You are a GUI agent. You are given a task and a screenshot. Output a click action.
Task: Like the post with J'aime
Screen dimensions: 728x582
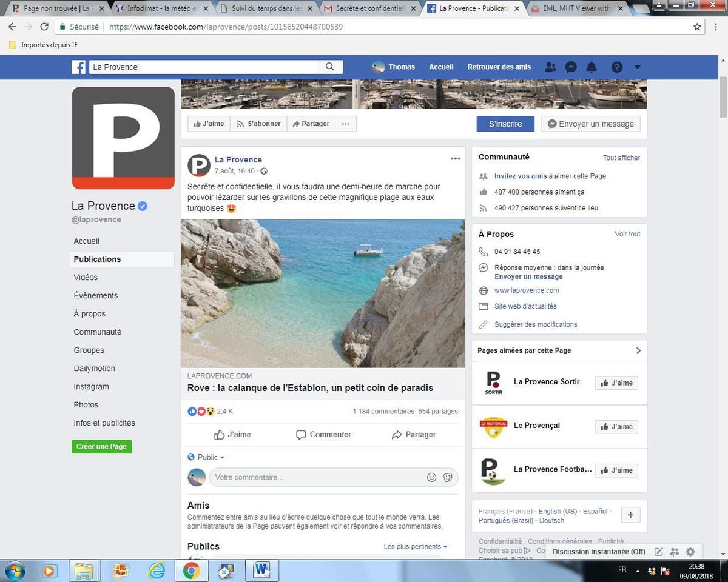click(232, 435)
